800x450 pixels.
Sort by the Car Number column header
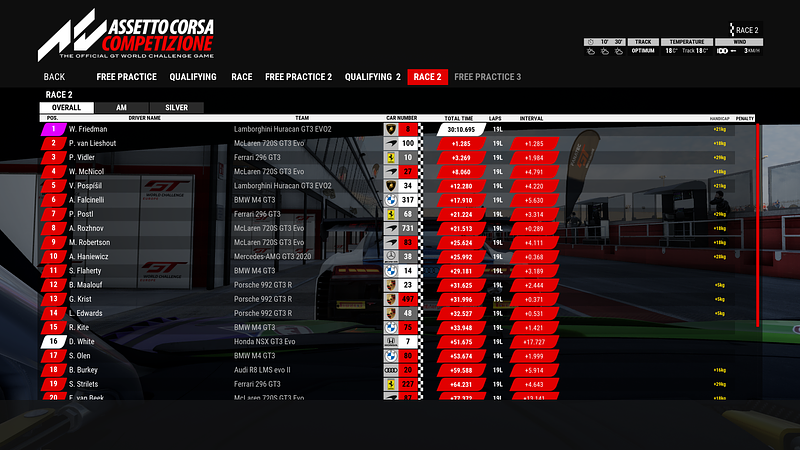pos(402,118)
